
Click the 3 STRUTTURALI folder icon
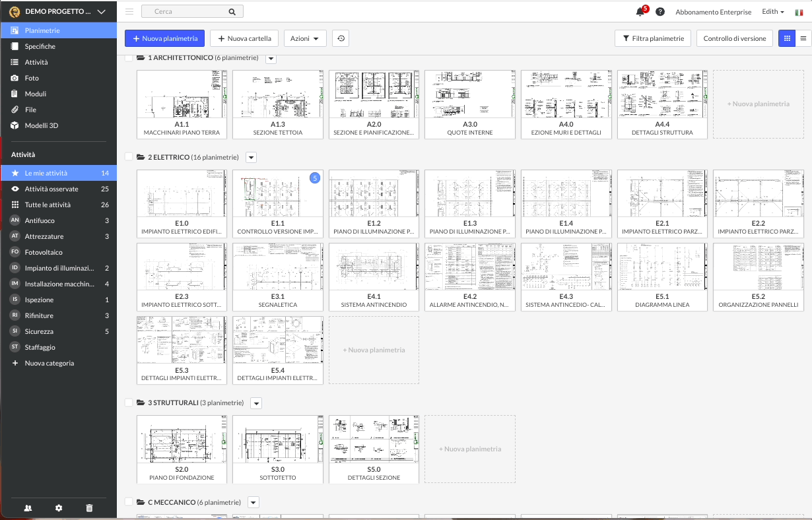point(141,403)
